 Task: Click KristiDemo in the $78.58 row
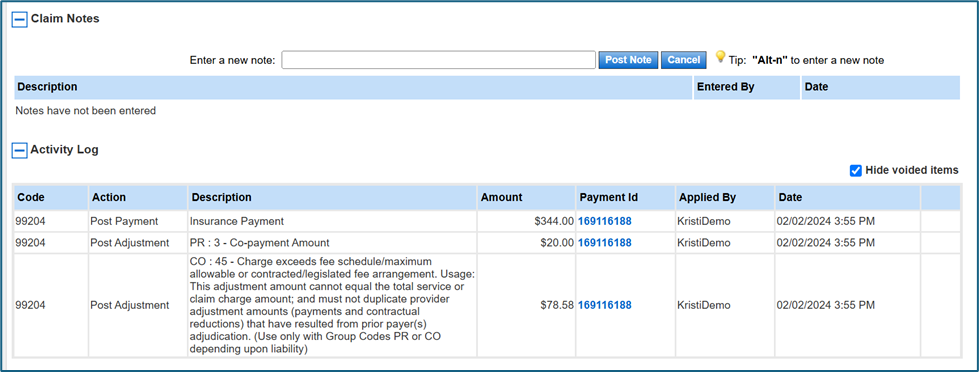[703, 305]
